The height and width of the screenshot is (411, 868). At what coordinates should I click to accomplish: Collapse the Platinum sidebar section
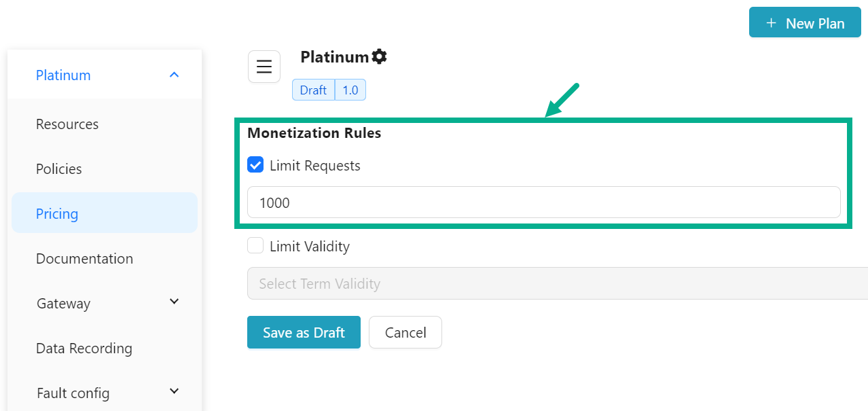pos(174,75)
